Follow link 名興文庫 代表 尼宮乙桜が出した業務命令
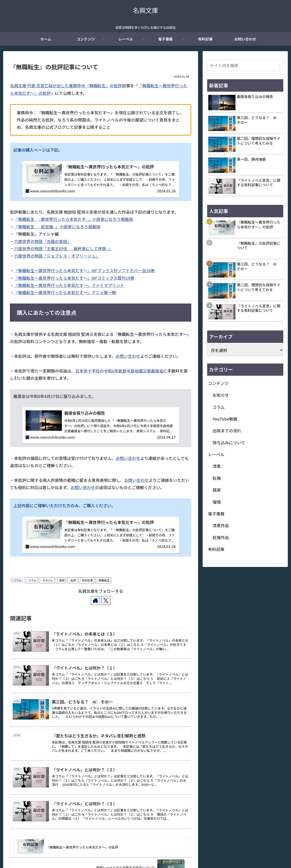The height and width of the screenshot is (868, 291). [66, 86]
